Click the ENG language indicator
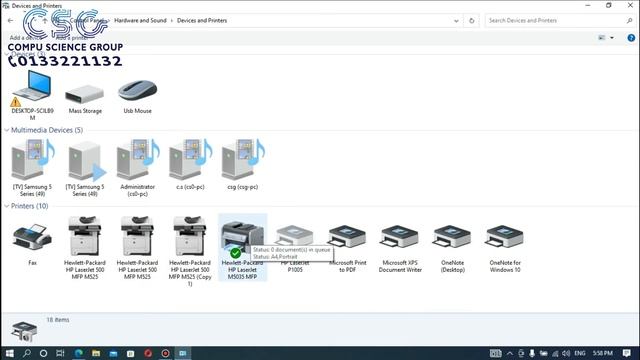 (x=580, y=353)
